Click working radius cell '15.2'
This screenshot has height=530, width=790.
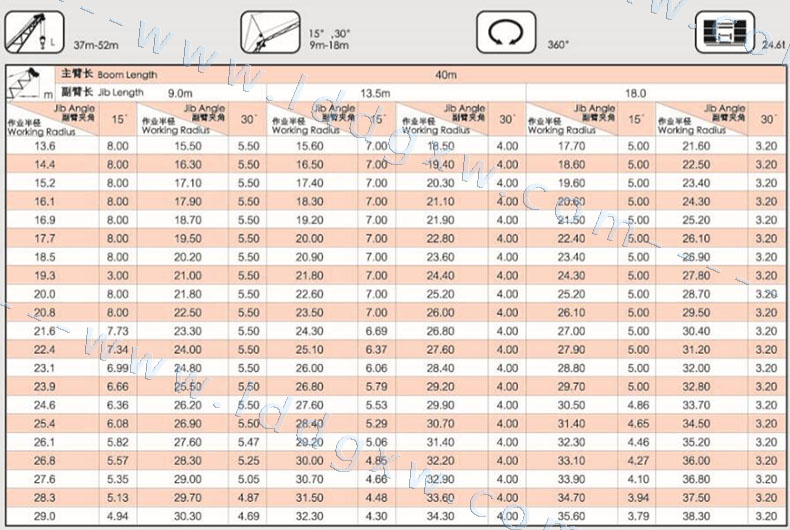(x=45, y=183)
